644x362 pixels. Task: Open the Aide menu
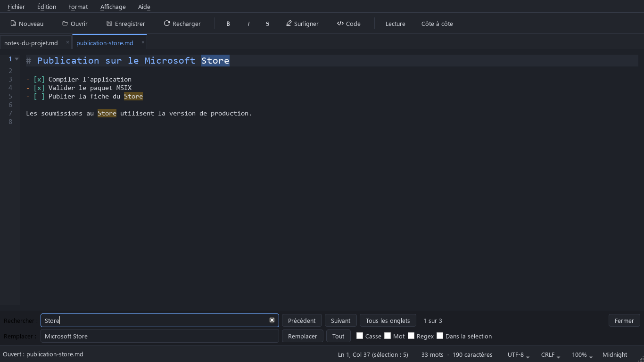[144, 7]
